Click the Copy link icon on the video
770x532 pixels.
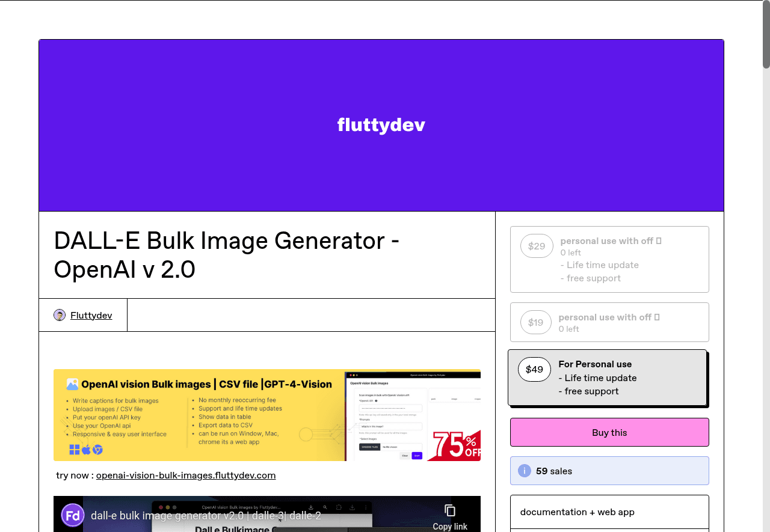pyautogui.click(x=449, y=510)
